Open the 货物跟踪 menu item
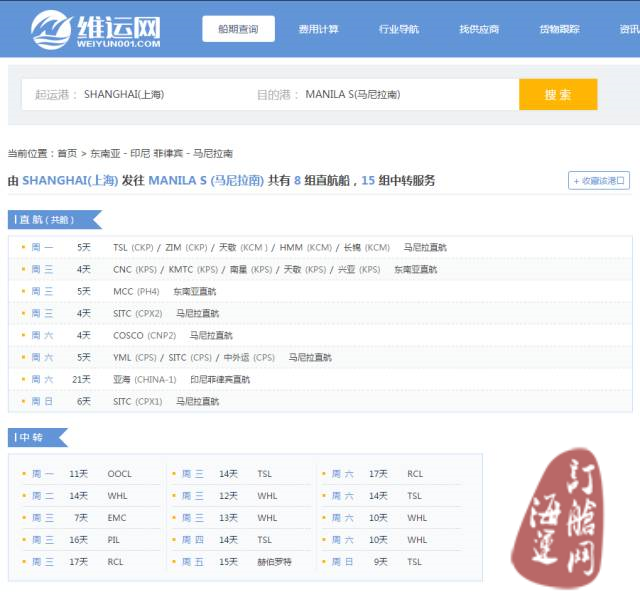This screenshot has height=592, width=640. (x=559, y=29)
